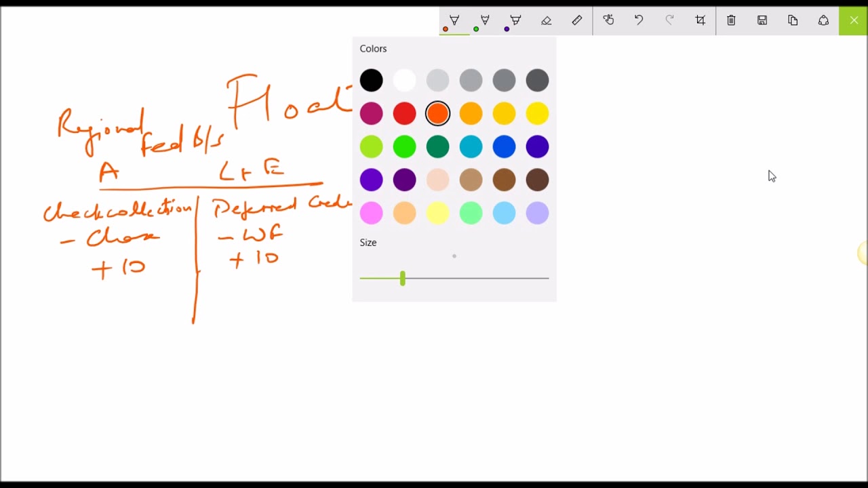Select the ballpoint pen tool
The height and width of the screenshot is (488, 868).
pyautogui.click(x=454, y=21)
